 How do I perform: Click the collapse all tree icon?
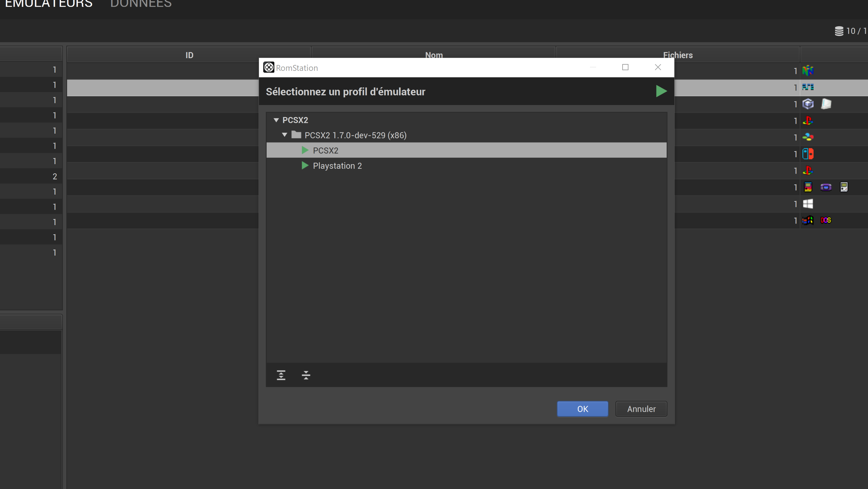306,375
